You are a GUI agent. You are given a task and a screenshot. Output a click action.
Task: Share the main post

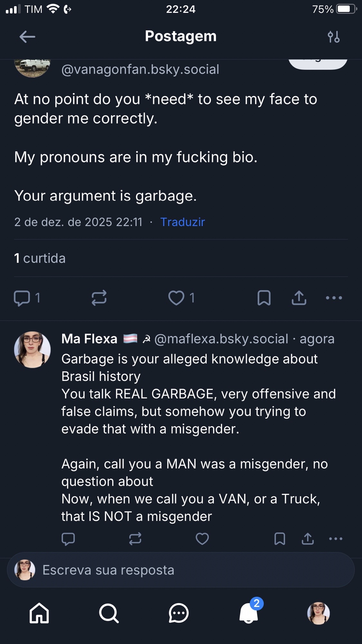(299, 298)
